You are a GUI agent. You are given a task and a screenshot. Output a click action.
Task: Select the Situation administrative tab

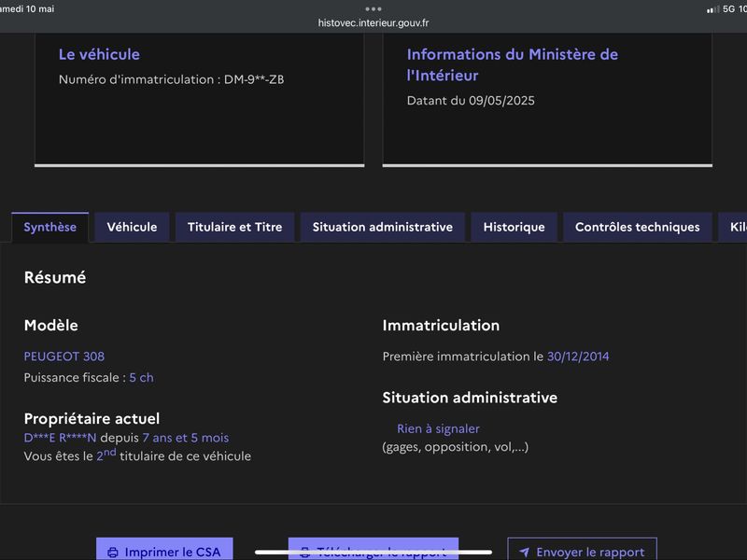pos(383,227)
